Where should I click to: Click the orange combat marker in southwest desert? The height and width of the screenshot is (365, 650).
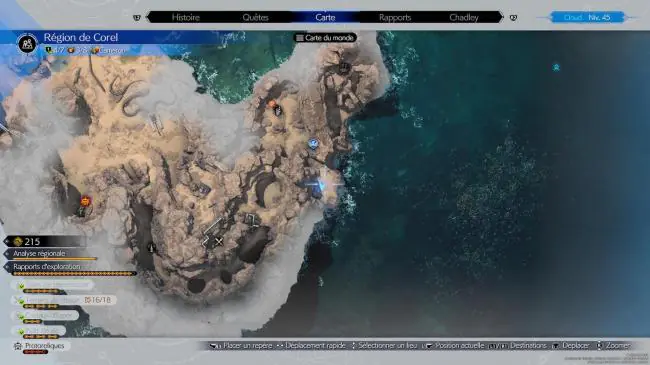click(x=85, y=202)
